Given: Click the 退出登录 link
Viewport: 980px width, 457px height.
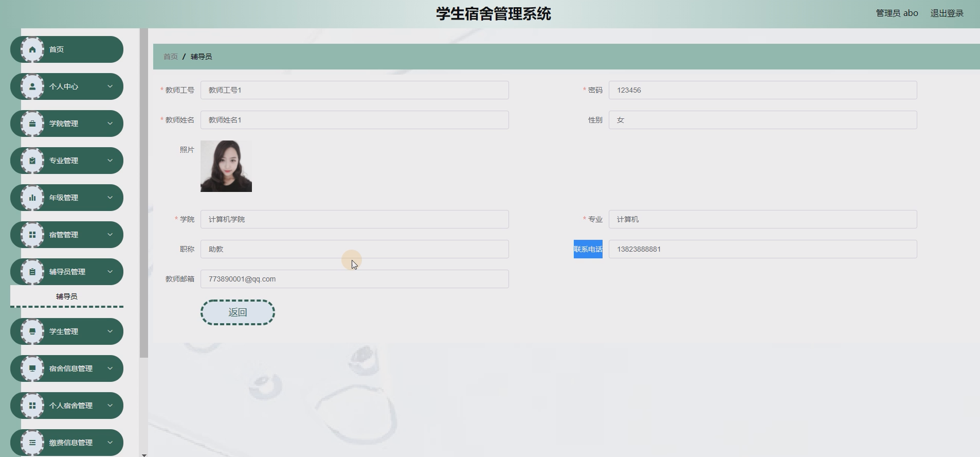Looking at the screenshot, I should (x=947, y=13).
